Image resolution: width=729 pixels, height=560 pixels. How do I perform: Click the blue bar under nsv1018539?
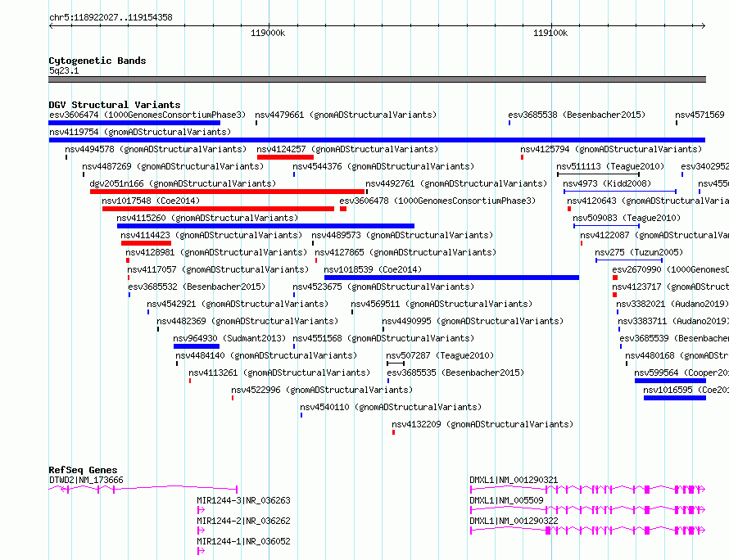point(452,278)
